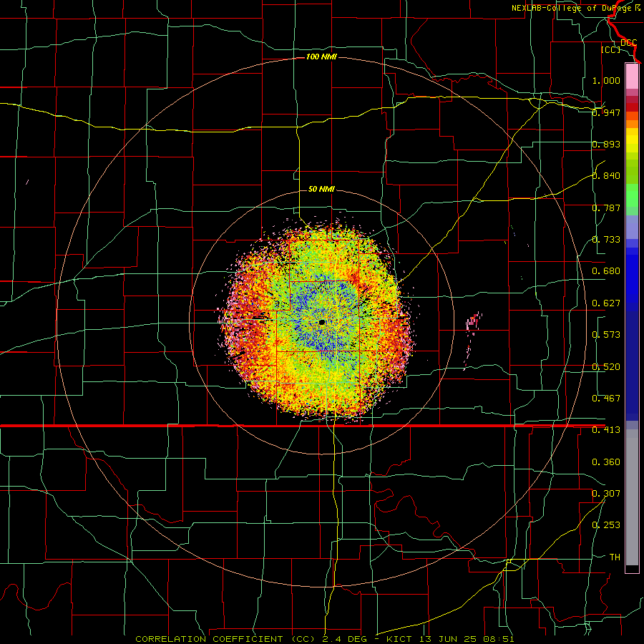Click the 0.467 value on the color scale
This screenshot has height=644, width=644.
[606, 399]
